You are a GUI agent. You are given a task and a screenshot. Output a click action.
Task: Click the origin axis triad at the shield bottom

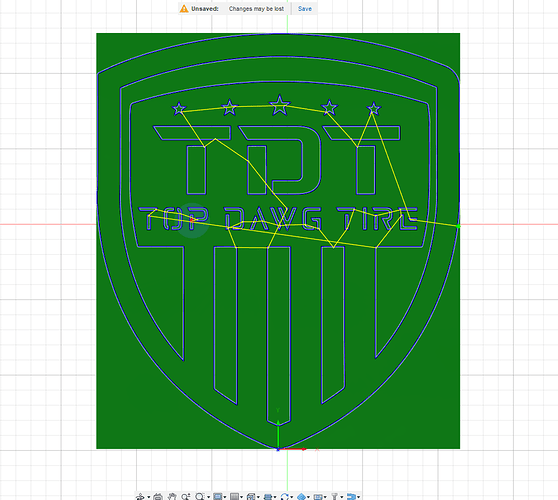278,449
